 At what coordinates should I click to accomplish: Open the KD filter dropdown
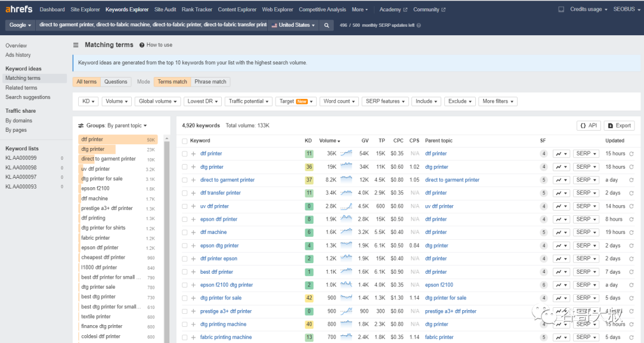point(88,101)
